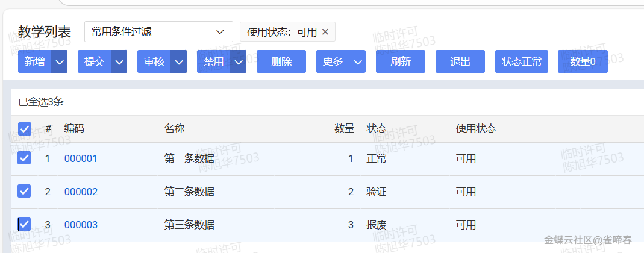Expand the 新增 button dropdown arrow
Image resolution: width=644 pixels, height=253 pixels.
click(59, 61)
